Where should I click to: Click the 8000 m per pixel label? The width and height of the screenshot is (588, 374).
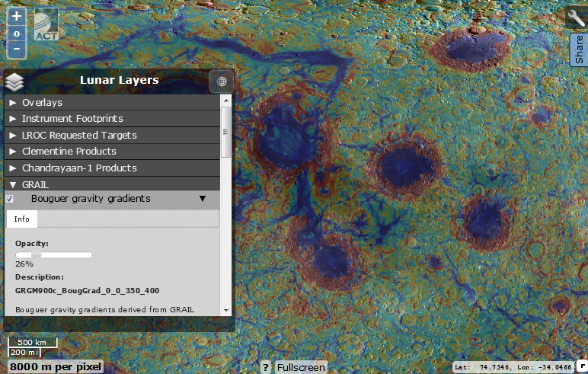click(56, 366)
